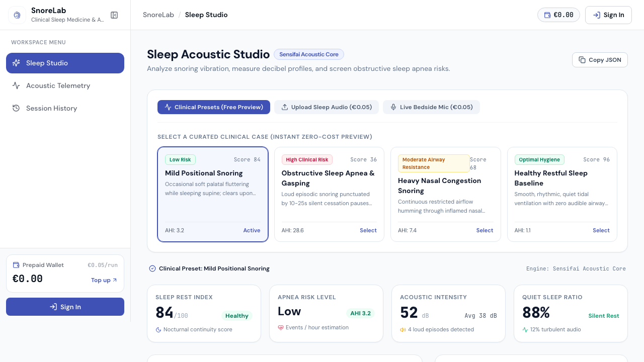Click 'Engine: Sensifai Acoustic Core' text
Image resolution: width=644 pixels, height=362 pixels.
pyautogui.click(x=576, y=268)
